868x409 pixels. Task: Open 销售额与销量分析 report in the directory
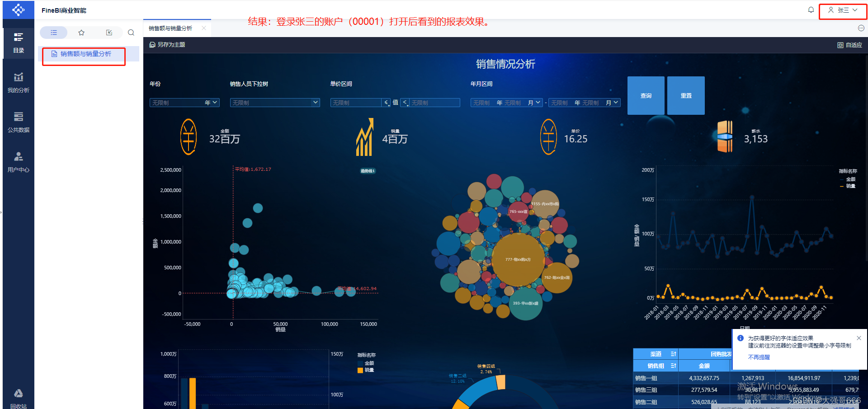85,54
